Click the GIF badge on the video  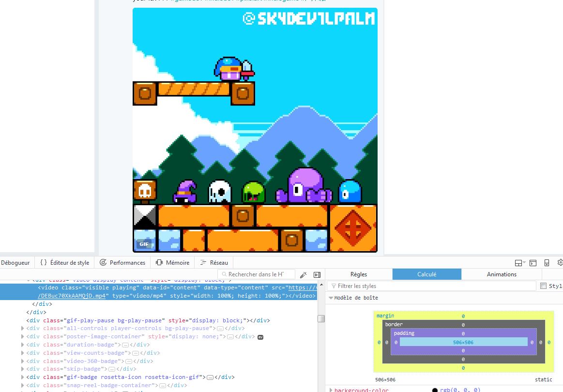[x=144, y=244]
